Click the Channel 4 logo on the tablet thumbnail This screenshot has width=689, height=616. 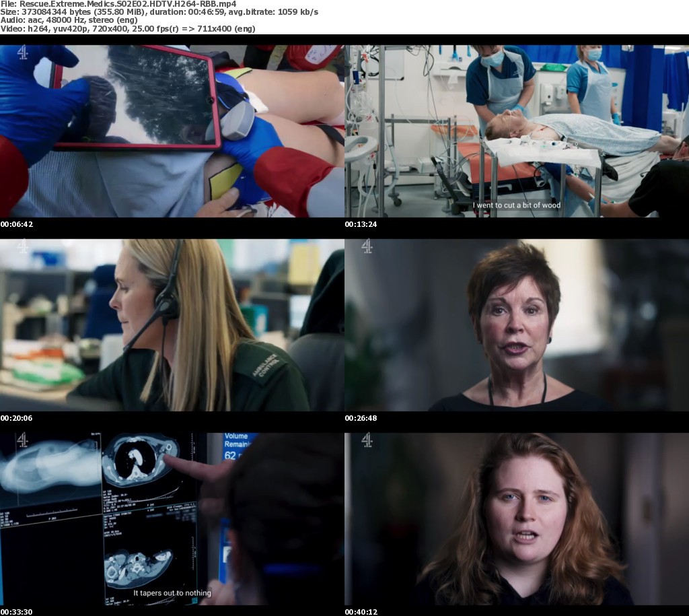(x=22, y=53)
